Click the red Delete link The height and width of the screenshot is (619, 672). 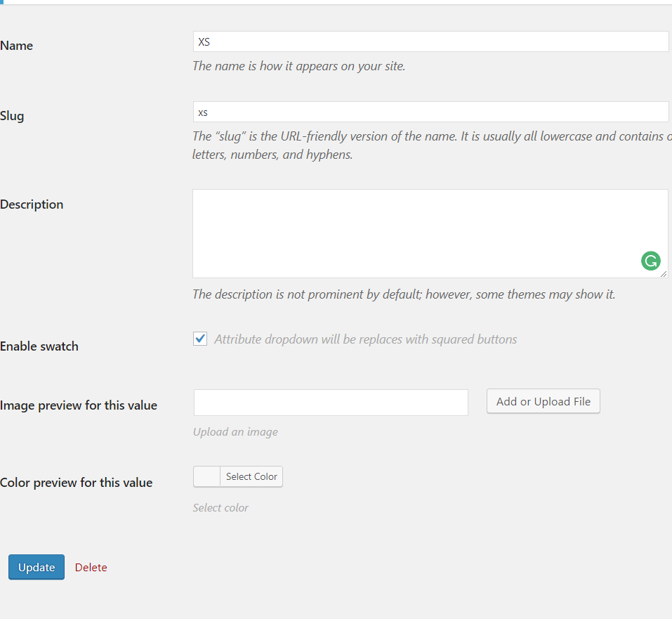click(x=91, y=568)
